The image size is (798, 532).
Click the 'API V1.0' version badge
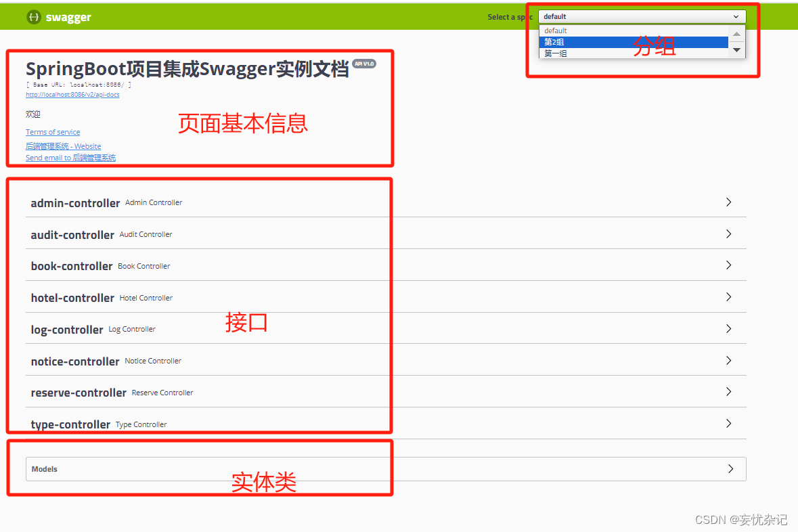coord(364,64)
